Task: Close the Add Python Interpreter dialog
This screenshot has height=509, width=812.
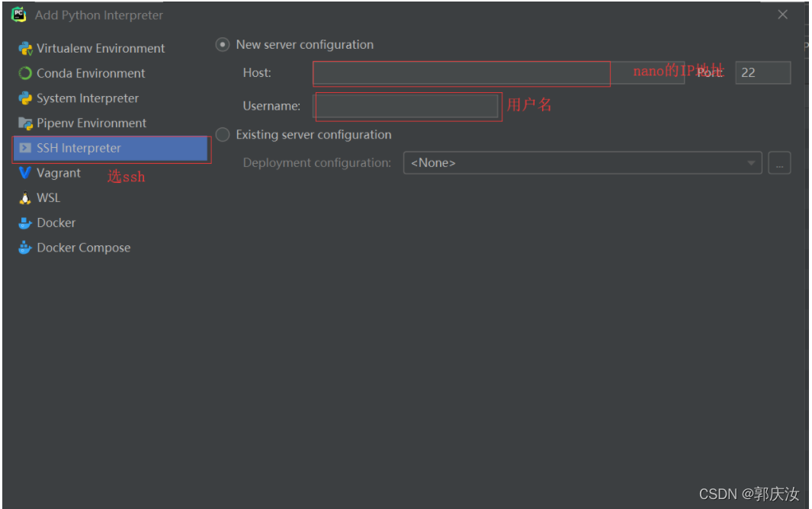Action: (782, 15)
